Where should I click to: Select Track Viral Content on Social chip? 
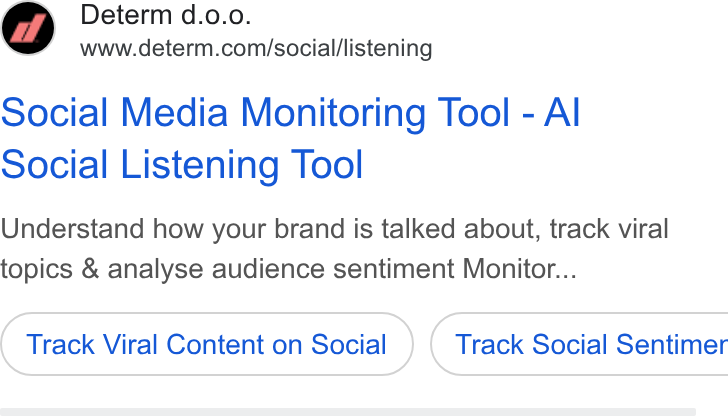207,344
